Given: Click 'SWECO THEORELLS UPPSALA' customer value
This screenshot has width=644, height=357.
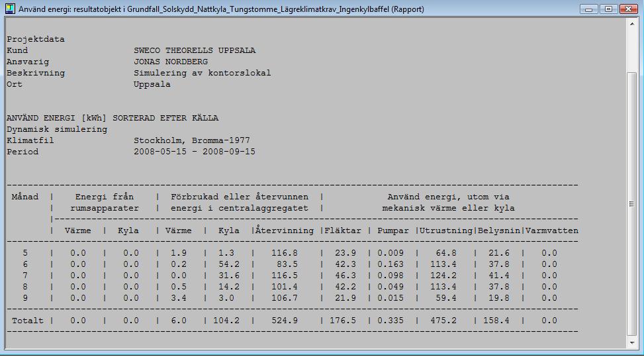Looking at the screenshot, I should 195,50.
